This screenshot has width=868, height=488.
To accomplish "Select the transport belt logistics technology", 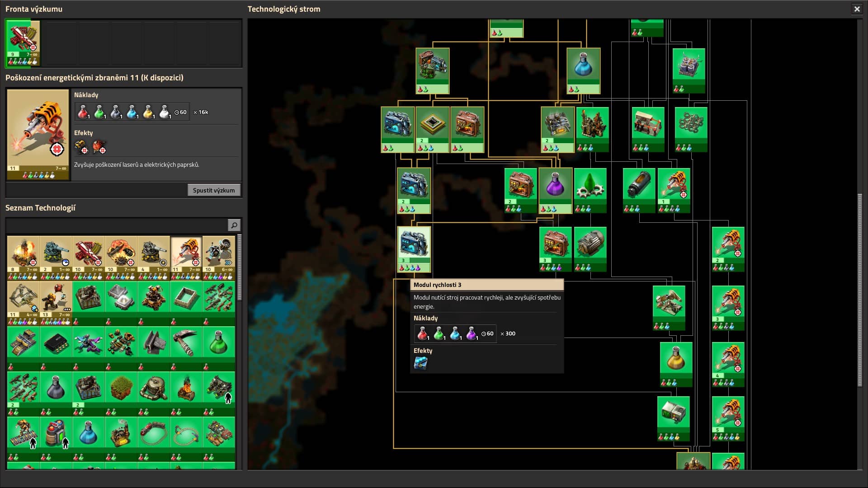I will [24, 348].
